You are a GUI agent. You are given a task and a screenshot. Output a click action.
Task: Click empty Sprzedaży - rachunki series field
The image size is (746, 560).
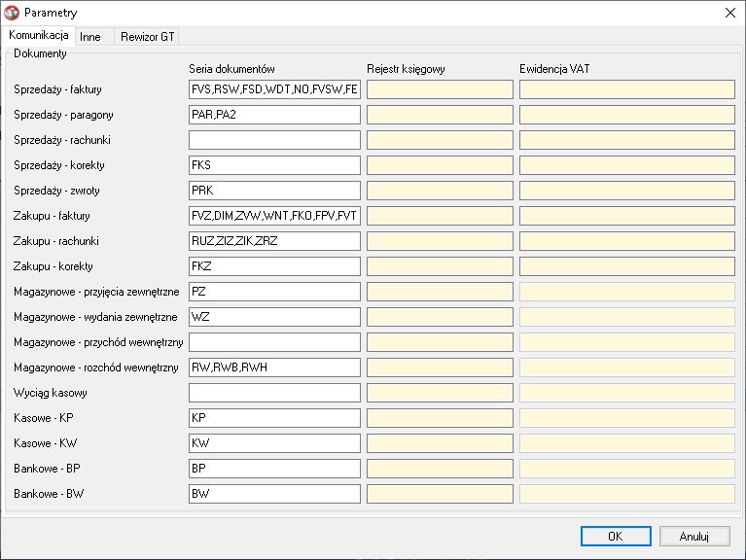[274, 140]
